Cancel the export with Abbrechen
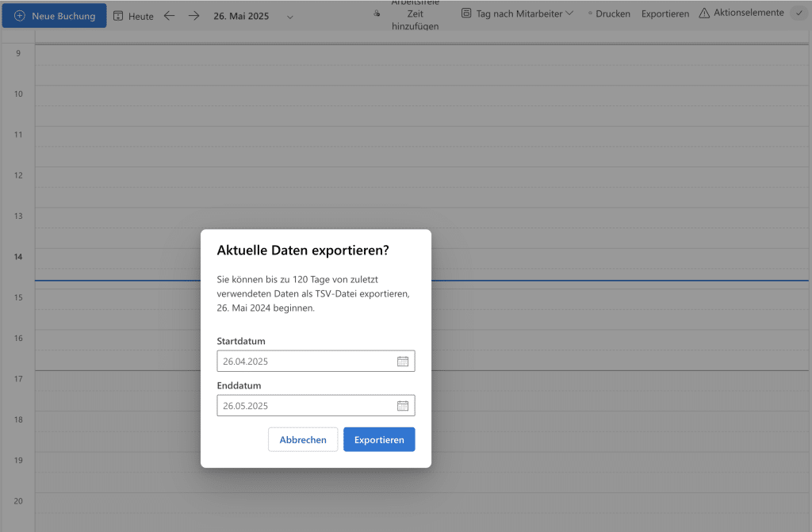812x532 pixels. click(303, 440)
